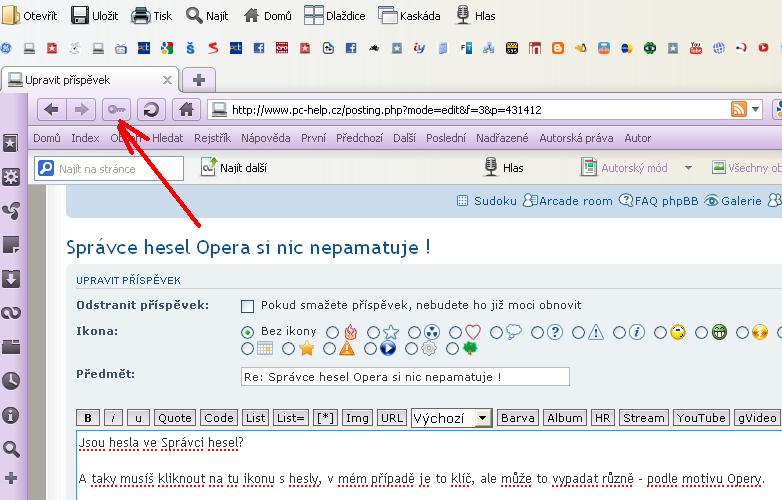Viewport: 782px width, 500px height.
Task: Open the orange Blogger bookmark icon
Action: pyautogui.click(x=558, y=48)
